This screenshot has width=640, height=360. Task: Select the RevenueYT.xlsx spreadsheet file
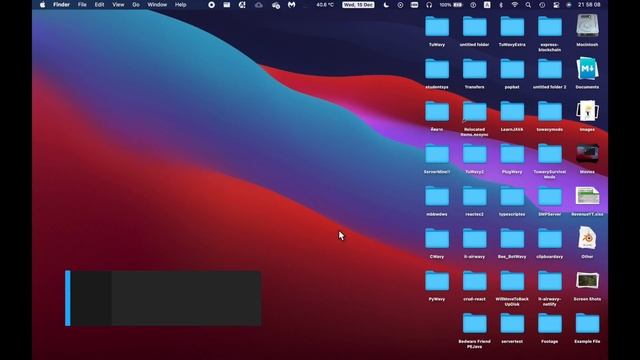coord(587,196)
